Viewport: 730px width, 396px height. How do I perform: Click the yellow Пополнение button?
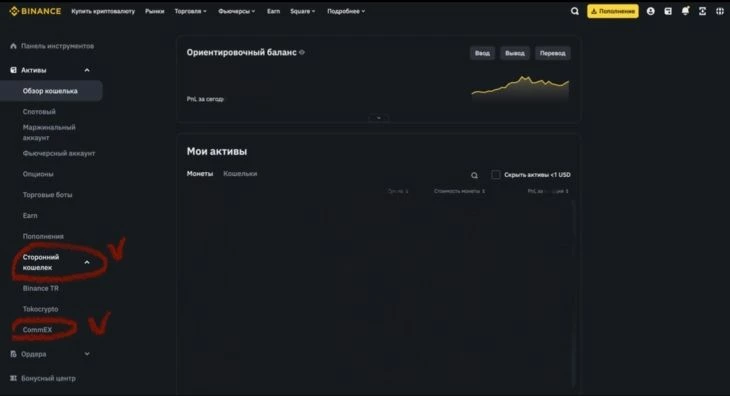[x=613, y=11]
